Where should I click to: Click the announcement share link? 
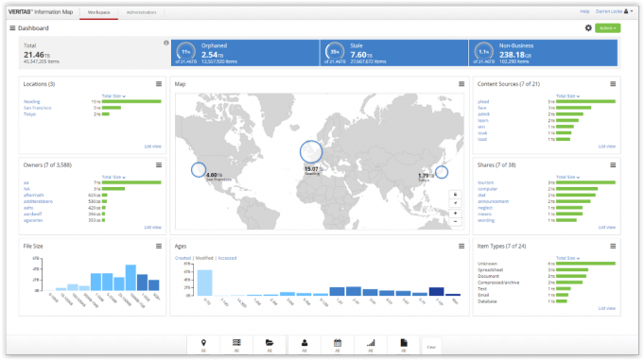tap(493, 201)
